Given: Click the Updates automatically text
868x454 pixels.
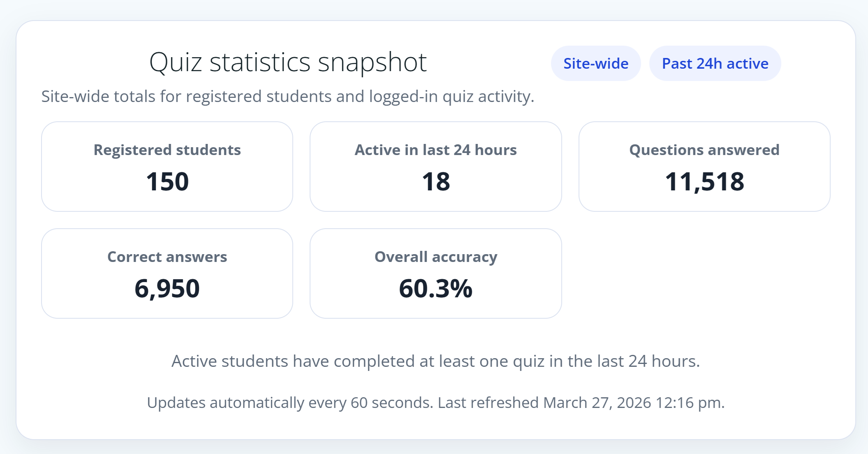Looking at the screenshot, I should click(x=226, y=403).
